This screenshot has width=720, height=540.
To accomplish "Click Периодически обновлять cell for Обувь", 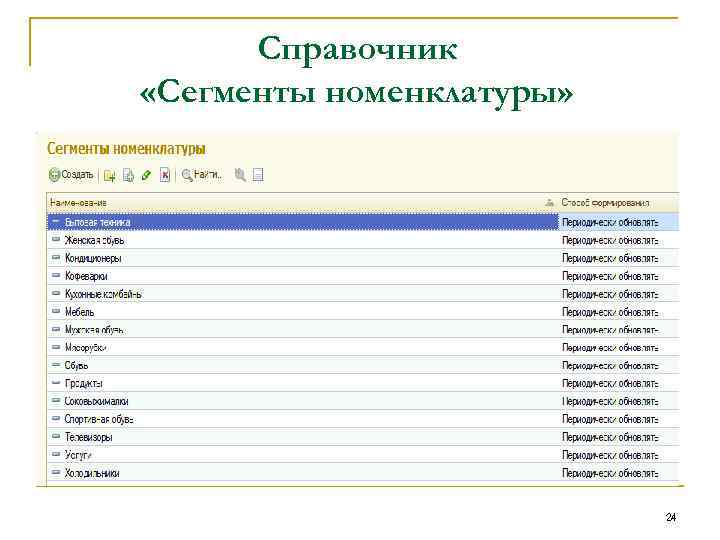I will [x=619, y=366].
